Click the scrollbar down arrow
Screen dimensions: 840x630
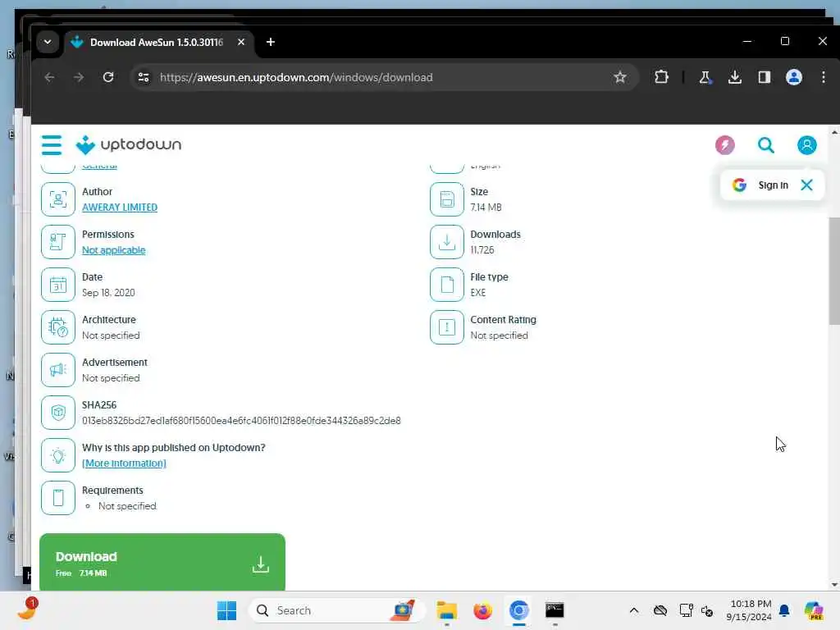(834, 584)
